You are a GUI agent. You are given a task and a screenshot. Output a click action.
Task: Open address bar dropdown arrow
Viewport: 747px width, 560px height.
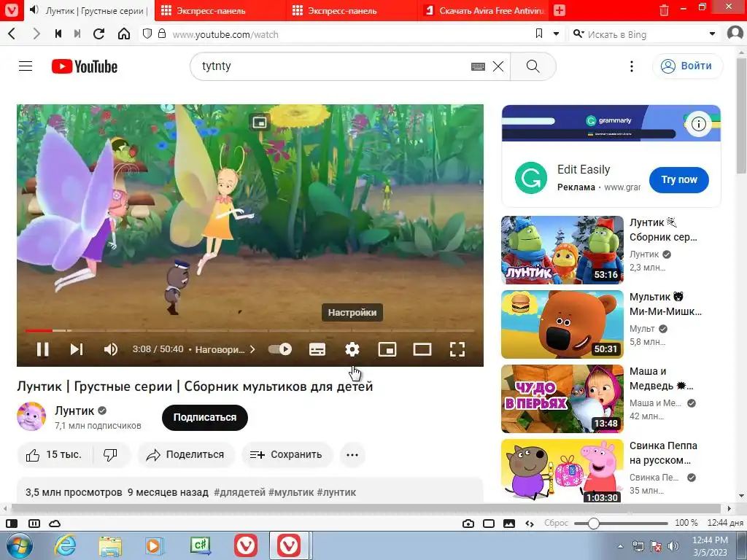point(555,34)
